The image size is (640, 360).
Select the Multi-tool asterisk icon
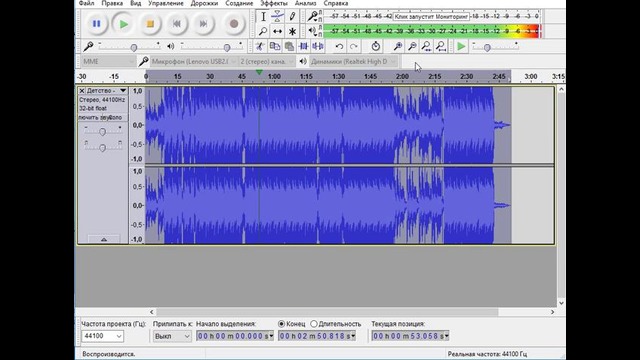pyautogui.click(x=292, y=31)
